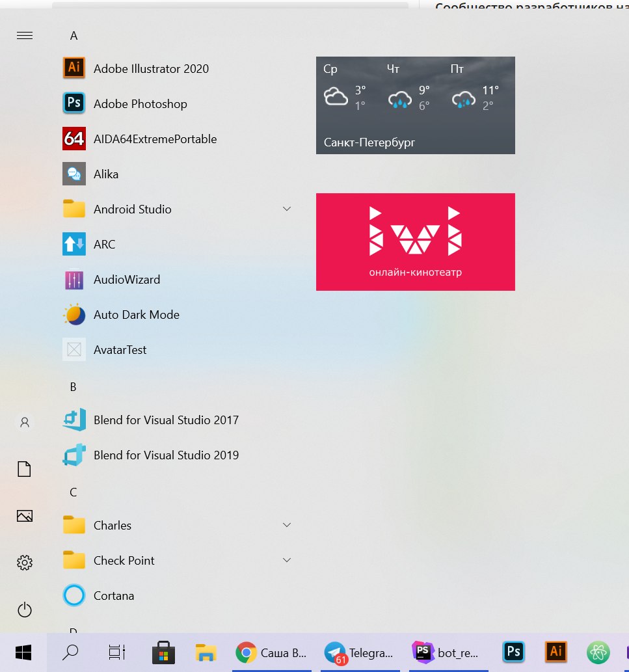This screenshot has width=629, height=672.
Task: Click the Power button in Start sidebar
Action: (25, 610)
